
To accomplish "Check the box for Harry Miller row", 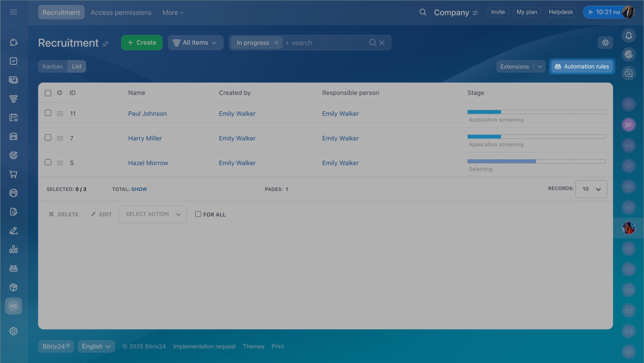I will coord(48,137).
